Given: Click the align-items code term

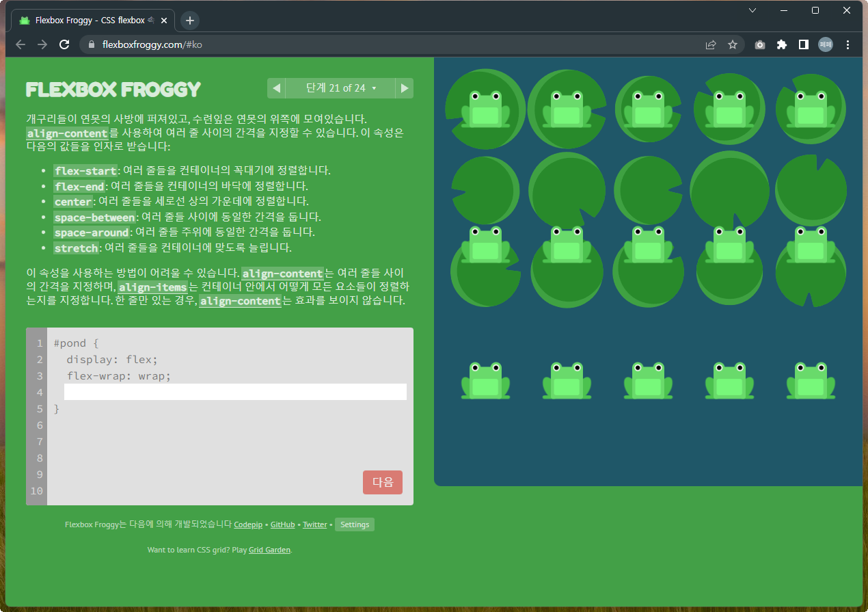Looking at the screenshot, I should [x=153, y=287].
